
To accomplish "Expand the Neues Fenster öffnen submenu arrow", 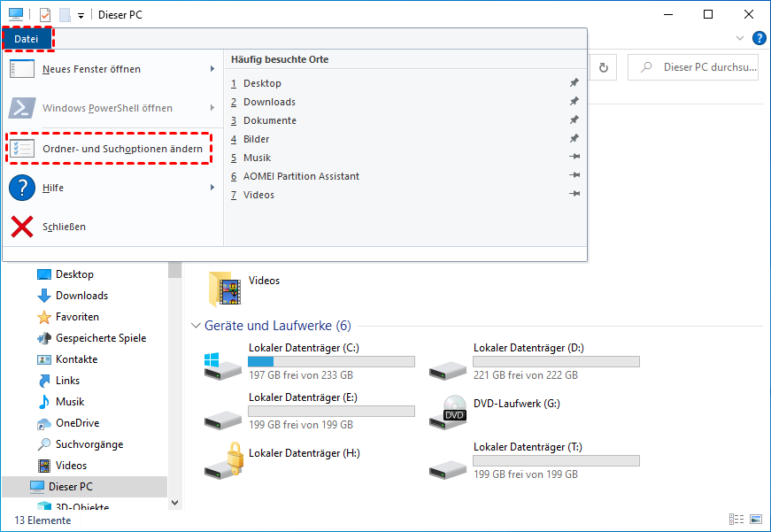I will click(x=212, y=69).
